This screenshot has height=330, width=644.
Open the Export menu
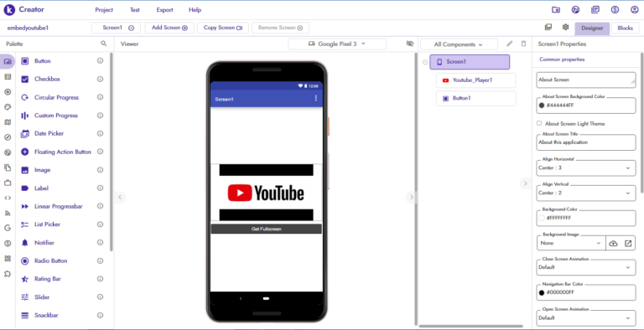(164, 10)
